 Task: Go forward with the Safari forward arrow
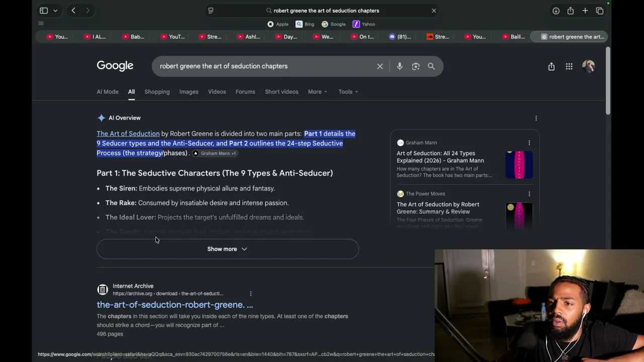click(x=88, y=11)
